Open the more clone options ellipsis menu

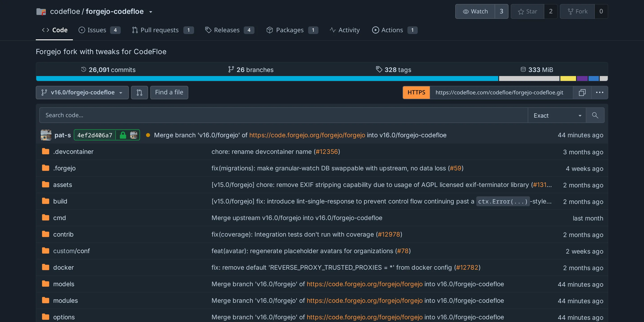(x=600, y=93)
